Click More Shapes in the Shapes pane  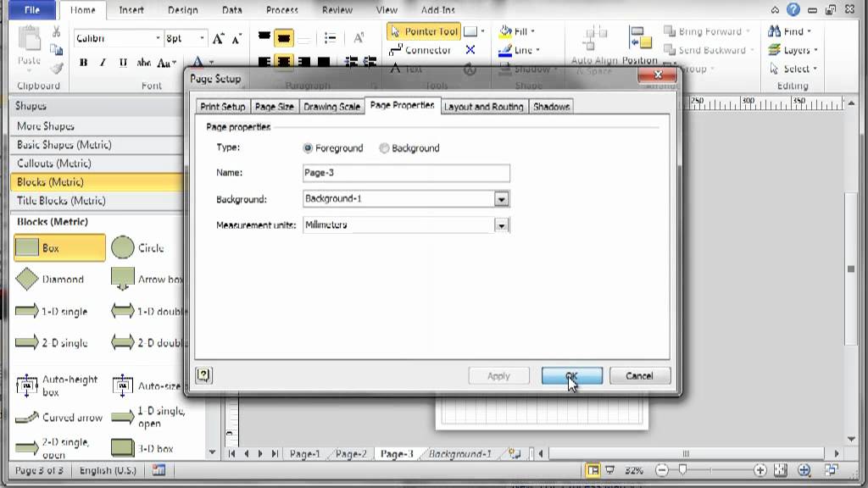(45, 126)
